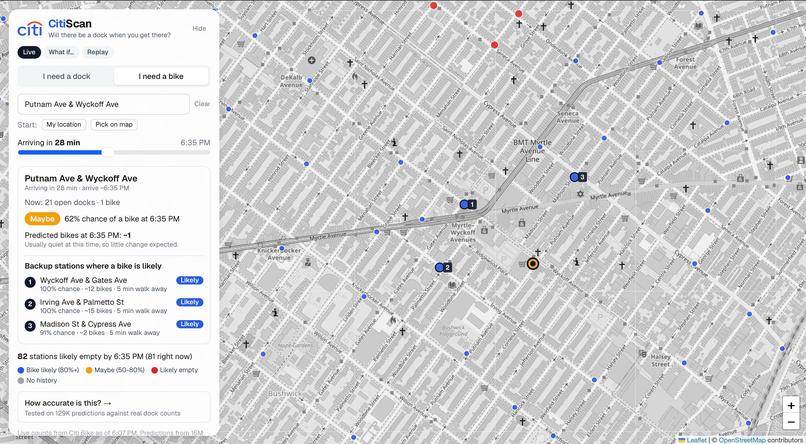Click the red dot beside 'Likely empty' in the legend

point(154,370)
